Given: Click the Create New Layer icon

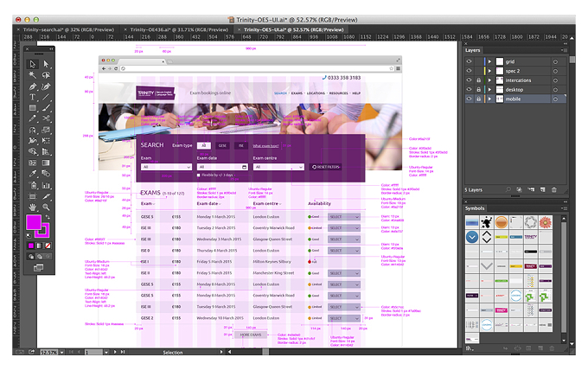Looking at the screenshot, I should (x=543, y=189).
